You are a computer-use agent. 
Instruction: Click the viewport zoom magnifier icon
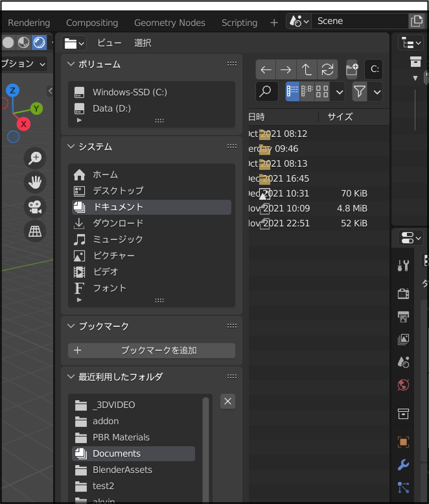tap(35, 158)
